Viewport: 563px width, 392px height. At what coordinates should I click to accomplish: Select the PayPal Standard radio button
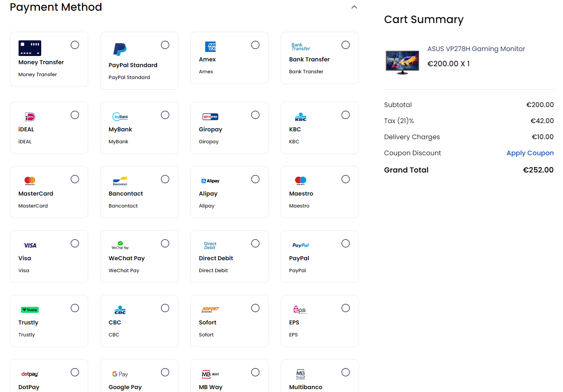[x=165, y=45]
